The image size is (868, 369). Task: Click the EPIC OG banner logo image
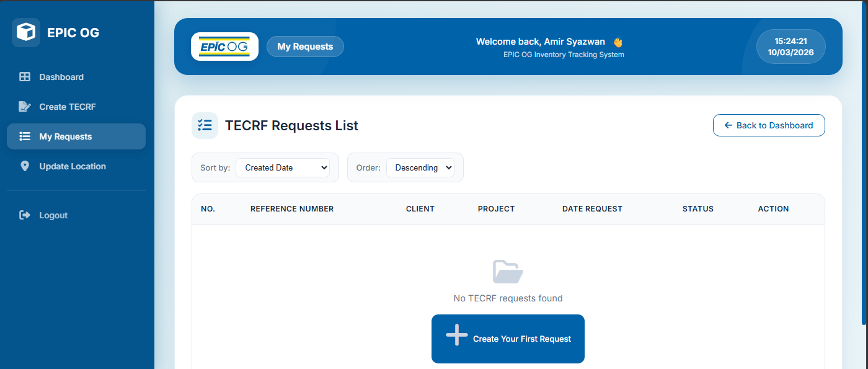[x=224, y=47]
